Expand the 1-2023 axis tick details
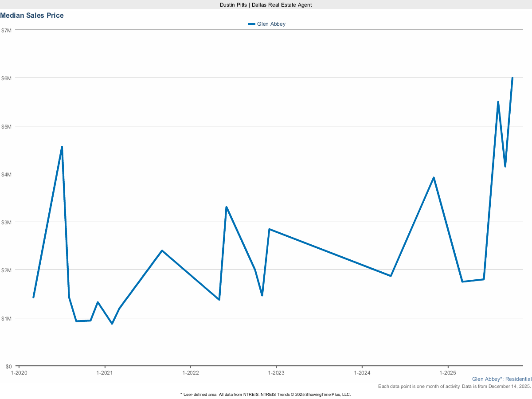Viewport: 532px width, 399px height. click(x=277, y=373)
